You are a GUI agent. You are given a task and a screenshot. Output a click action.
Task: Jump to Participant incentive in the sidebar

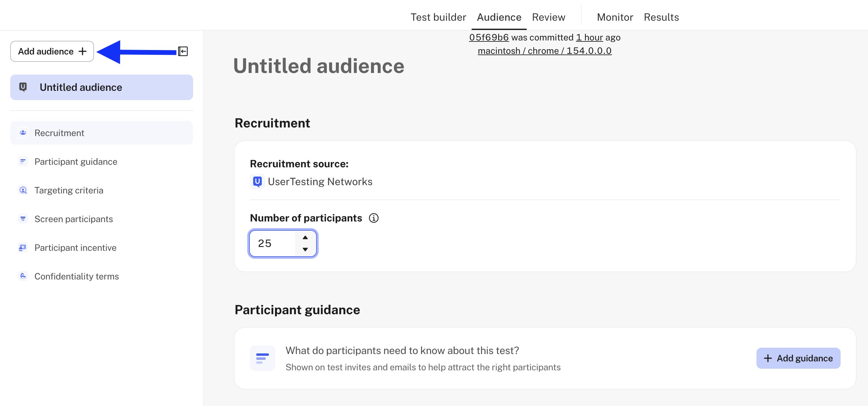pyautogui.click(x=101, y=247)
